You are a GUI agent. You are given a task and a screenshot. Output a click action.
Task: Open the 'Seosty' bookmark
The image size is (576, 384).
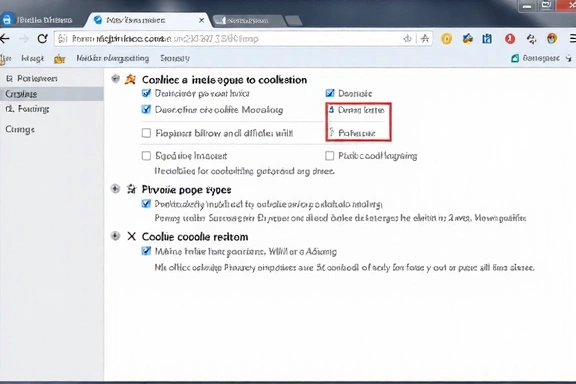pyautogui.click(x=175, y=58)
